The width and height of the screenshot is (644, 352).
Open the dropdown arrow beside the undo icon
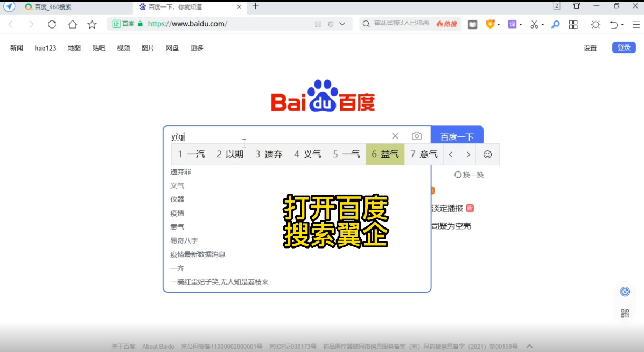click(x=622, y=25)
